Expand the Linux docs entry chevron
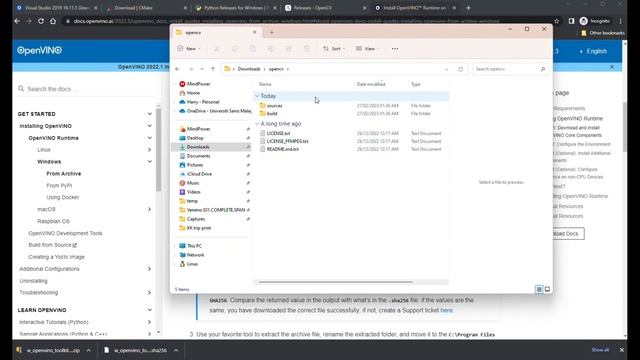Image resolution: width=640 pixels, height=360 pixels. 149,150
